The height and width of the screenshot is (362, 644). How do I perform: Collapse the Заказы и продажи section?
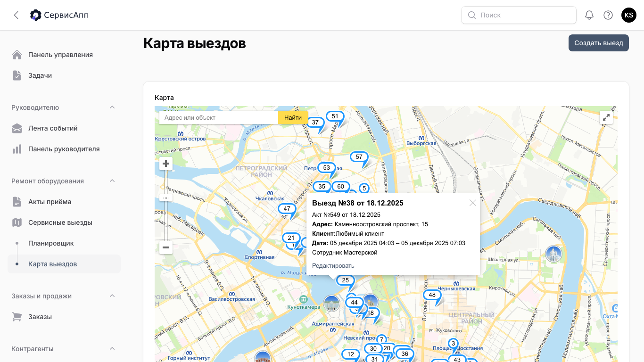(x=112, y=296)
